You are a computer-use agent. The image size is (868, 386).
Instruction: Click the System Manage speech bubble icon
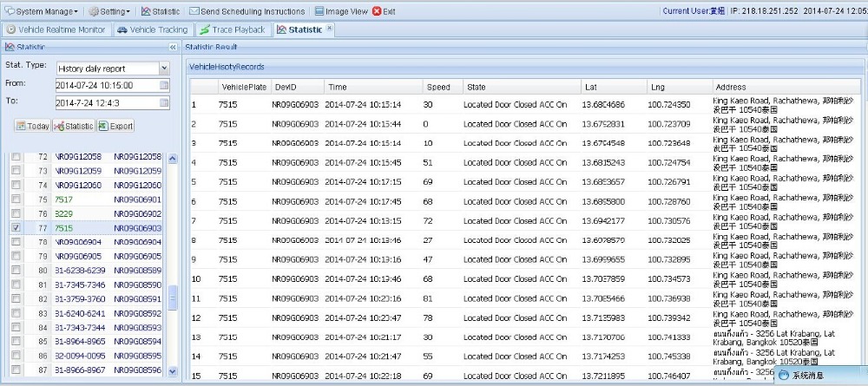[10, 11]
